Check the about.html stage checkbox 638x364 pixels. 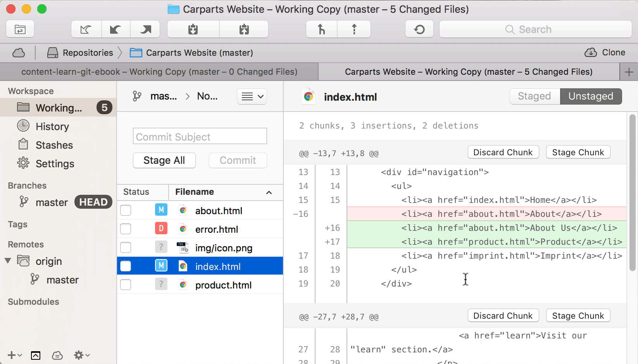point(126,210)
